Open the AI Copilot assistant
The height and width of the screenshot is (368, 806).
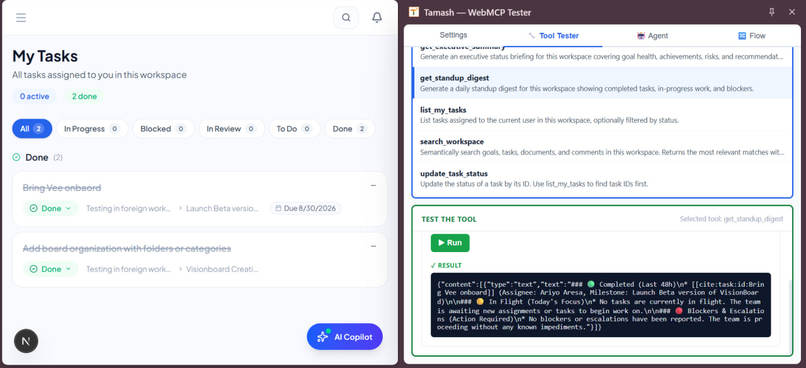(x=344, y=337)
